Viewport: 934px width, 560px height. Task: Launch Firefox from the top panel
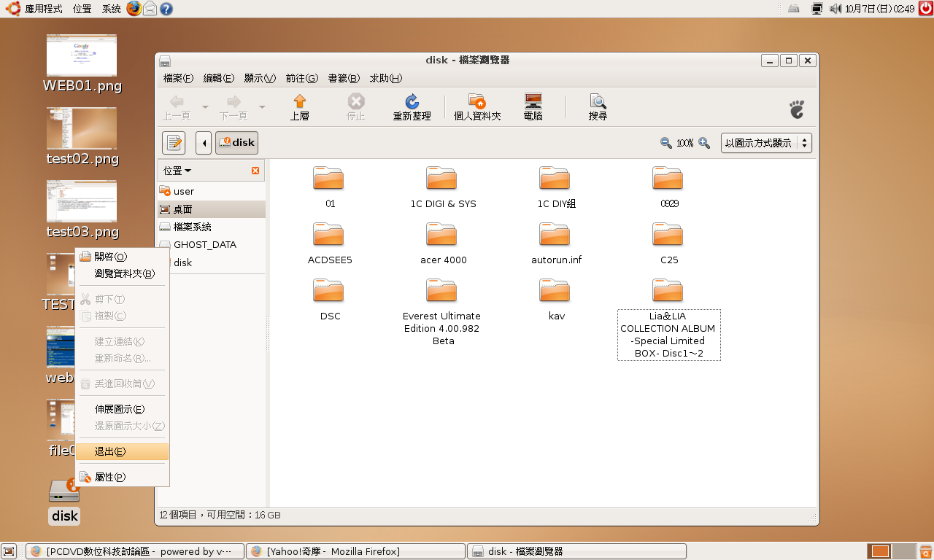[x=134, y=9]
